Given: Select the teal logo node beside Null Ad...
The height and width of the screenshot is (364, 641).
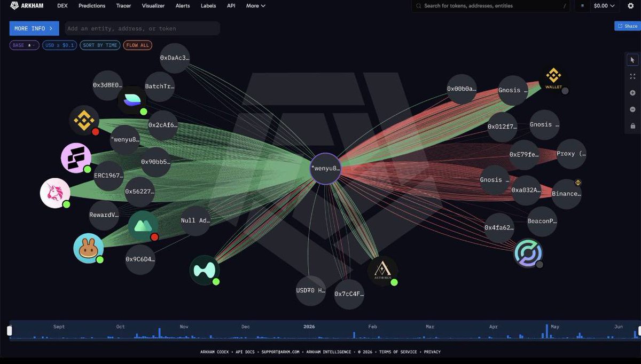Looking at the screenshot, I should 205,270.
